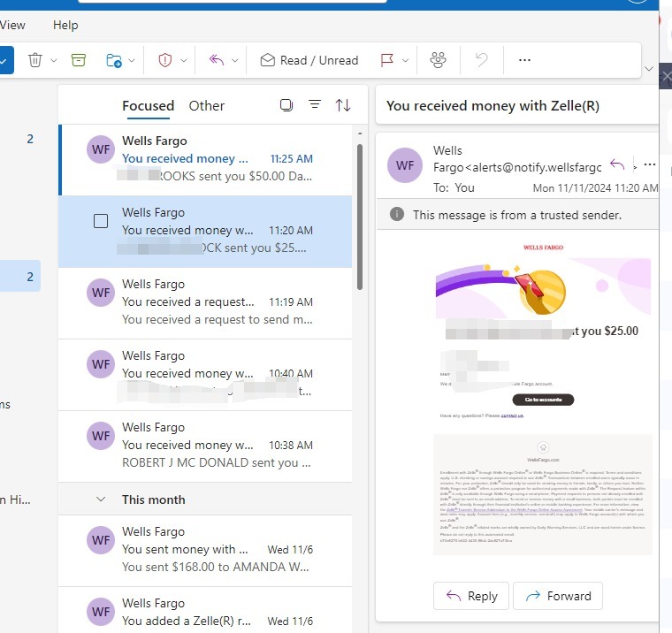Screen dimensions: 672x633
Task: Click the trusted sender info icon
Action: point(397,214)
